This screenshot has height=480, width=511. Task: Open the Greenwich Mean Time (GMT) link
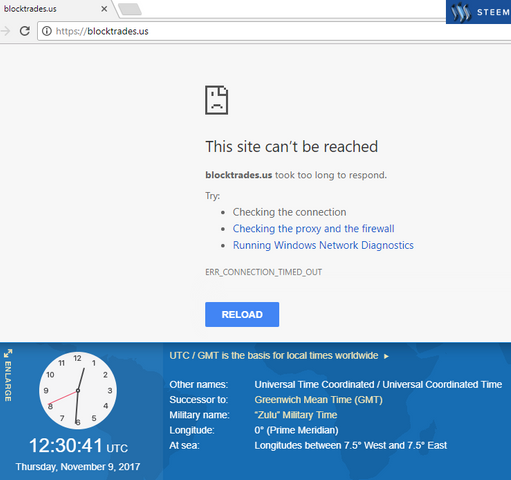pos(318,400)
